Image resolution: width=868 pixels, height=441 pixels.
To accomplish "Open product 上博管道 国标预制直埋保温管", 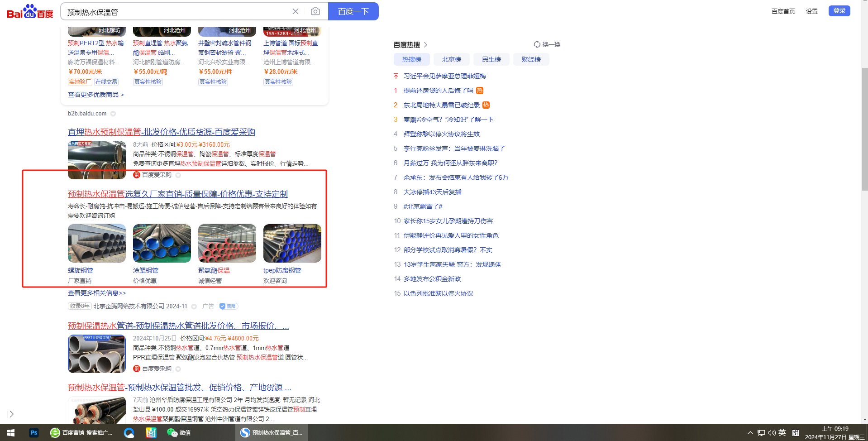I will click(x=291, y=48).
